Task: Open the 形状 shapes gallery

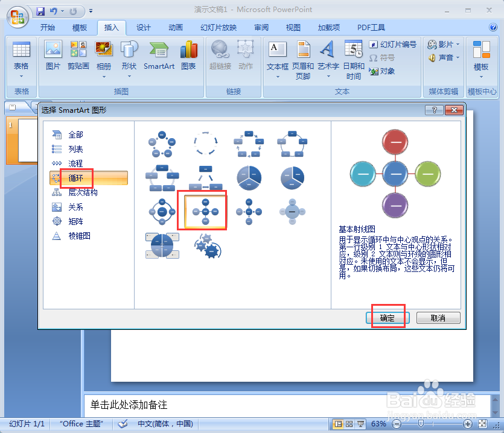Action: pos(129,55)
